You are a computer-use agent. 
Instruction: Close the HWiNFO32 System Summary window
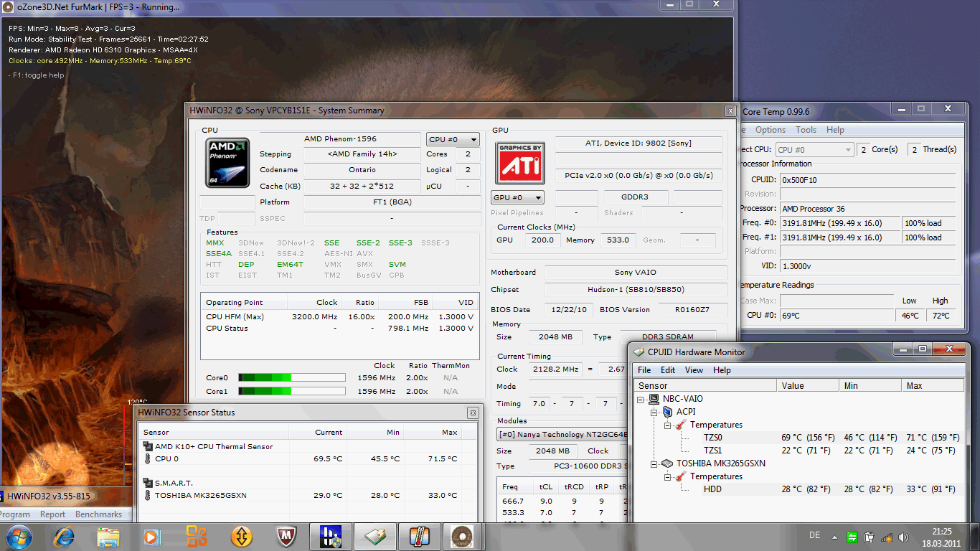(x=730, y=110)
